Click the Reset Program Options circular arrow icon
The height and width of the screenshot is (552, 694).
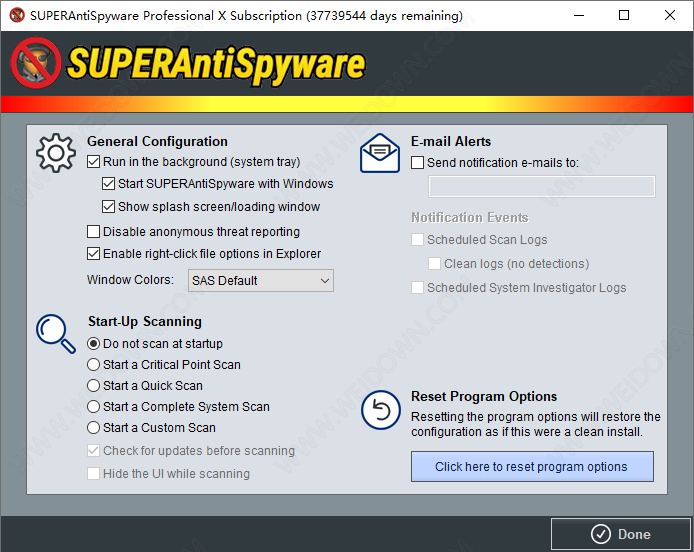pyautogui.click(x=381, y=410)
